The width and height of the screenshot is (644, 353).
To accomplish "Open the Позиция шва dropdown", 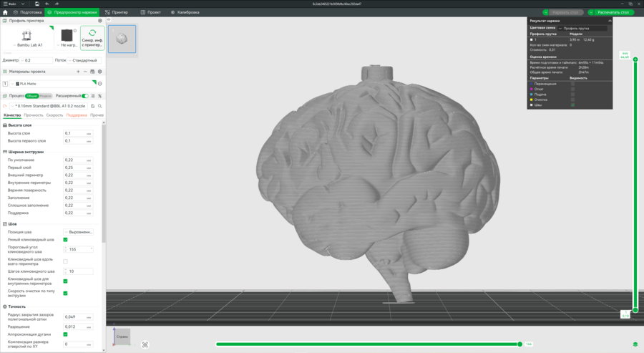I will [79, 232].
